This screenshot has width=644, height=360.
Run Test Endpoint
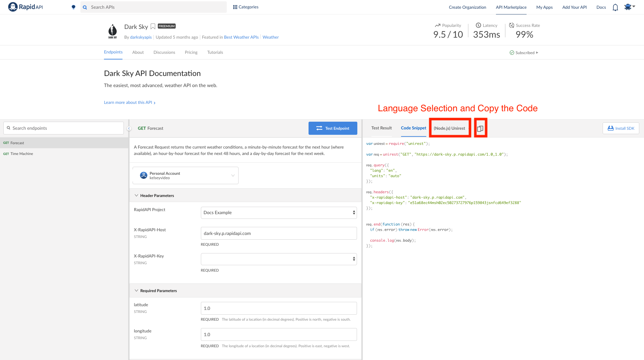tap(333, 128)
